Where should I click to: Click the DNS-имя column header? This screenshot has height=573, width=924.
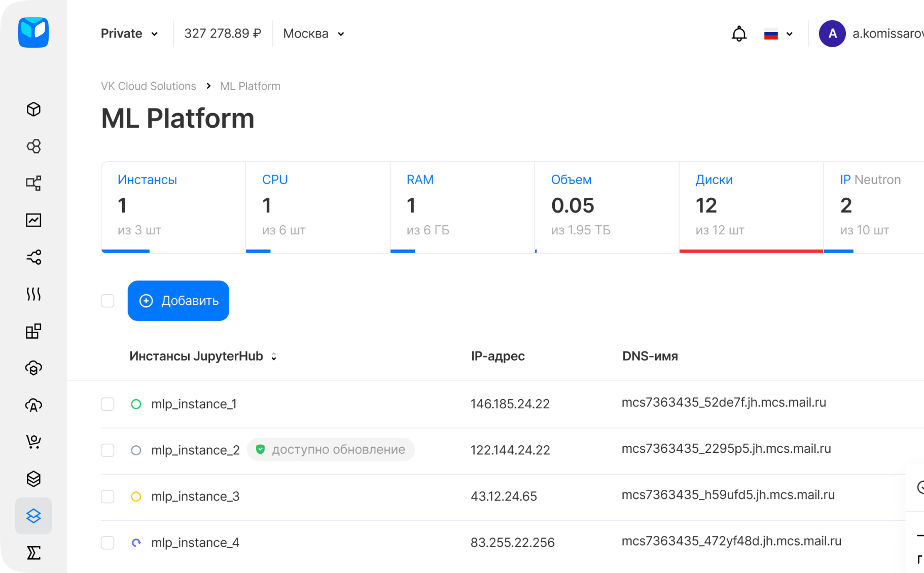click(x=650, y=356)
